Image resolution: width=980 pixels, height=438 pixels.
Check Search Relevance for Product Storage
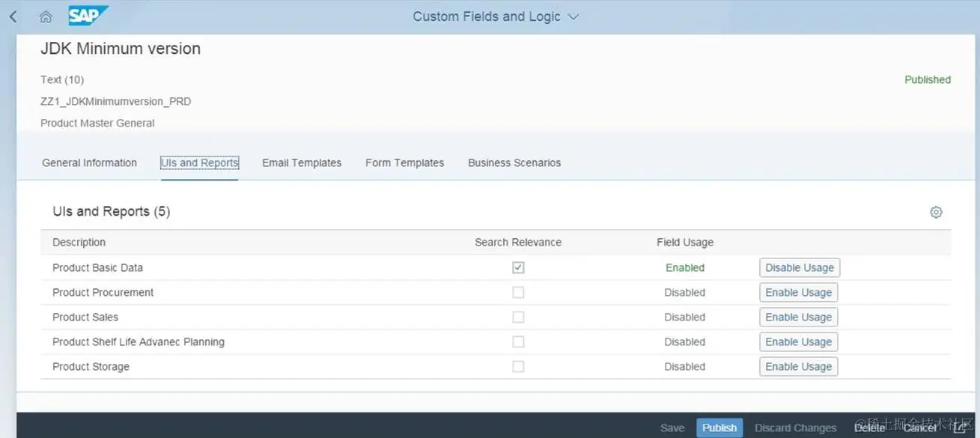[518, 366]
